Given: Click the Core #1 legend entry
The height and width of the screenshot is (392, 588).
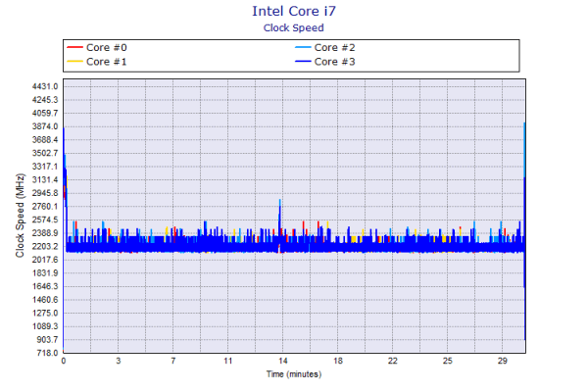Looking at the screenshot, I should tap(97, 62).
